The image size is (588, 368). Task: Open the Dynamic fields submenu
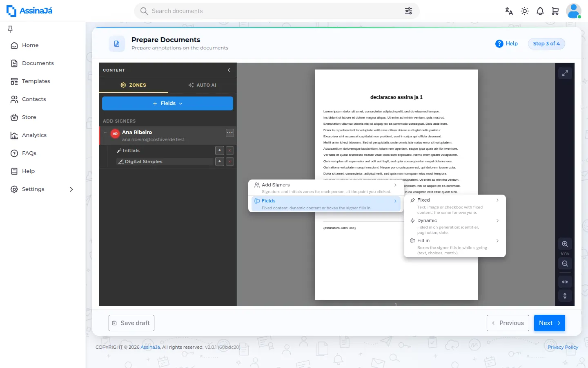(x=454, y=226)
